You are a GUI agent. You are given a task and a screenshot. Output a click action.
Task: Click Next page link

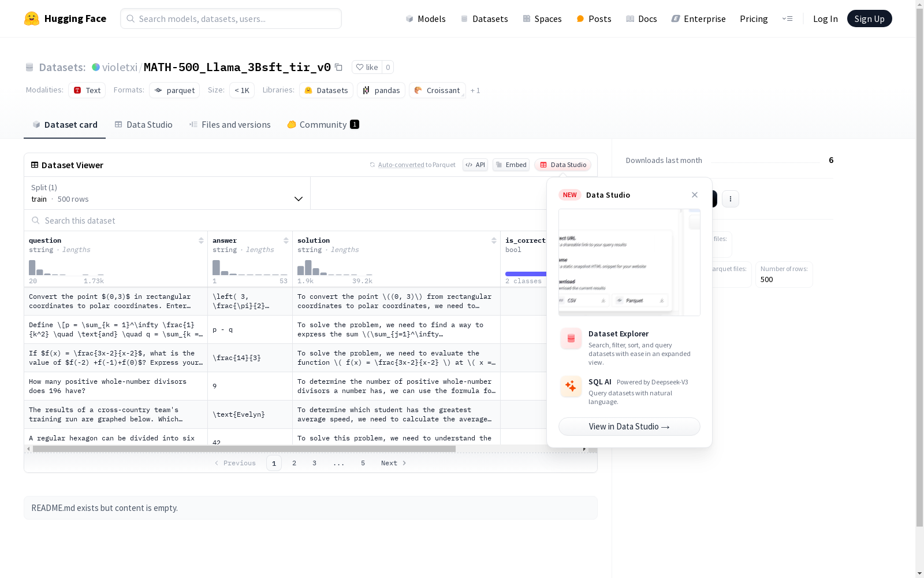pos(394,463)
